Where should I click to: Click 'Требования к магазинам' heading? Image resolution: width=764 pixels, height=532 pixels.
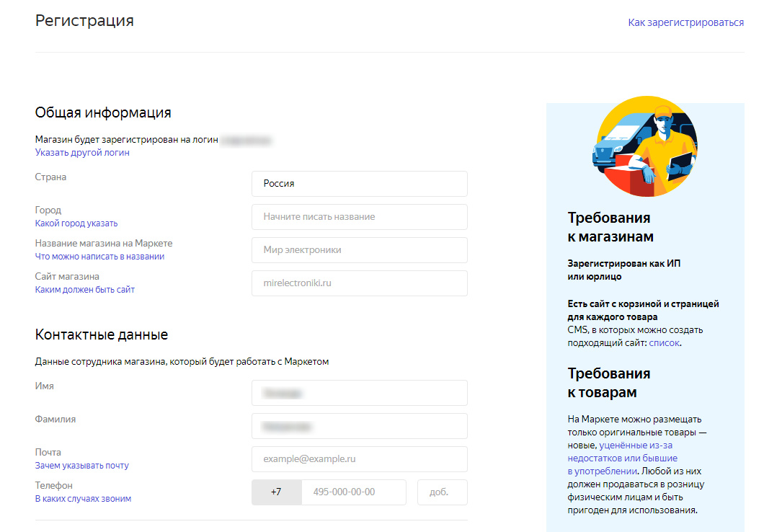(610, 227)
